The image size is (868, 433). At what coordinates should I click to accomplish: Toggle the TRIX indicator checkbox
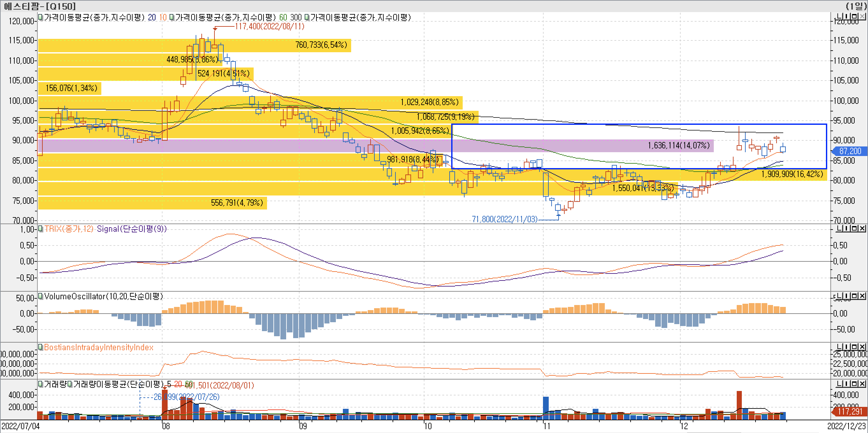click(40, 229)
